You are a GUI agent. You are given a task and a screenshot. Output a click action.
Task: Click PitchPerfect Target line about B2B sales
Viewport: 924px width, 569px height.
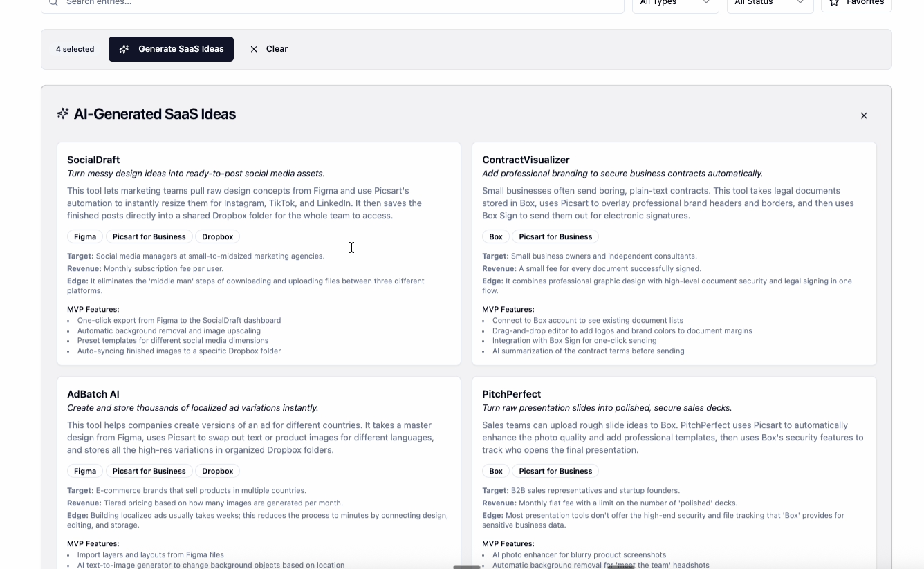point(581,490)
